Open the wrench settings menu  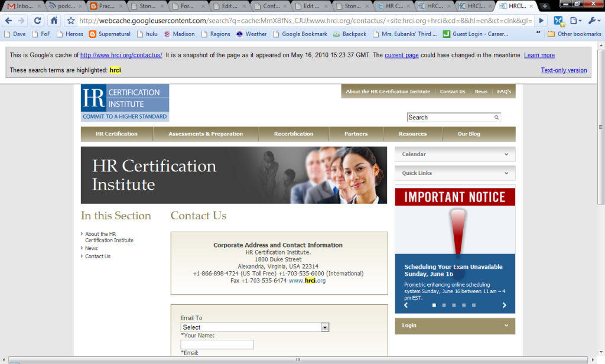(593, 21)
